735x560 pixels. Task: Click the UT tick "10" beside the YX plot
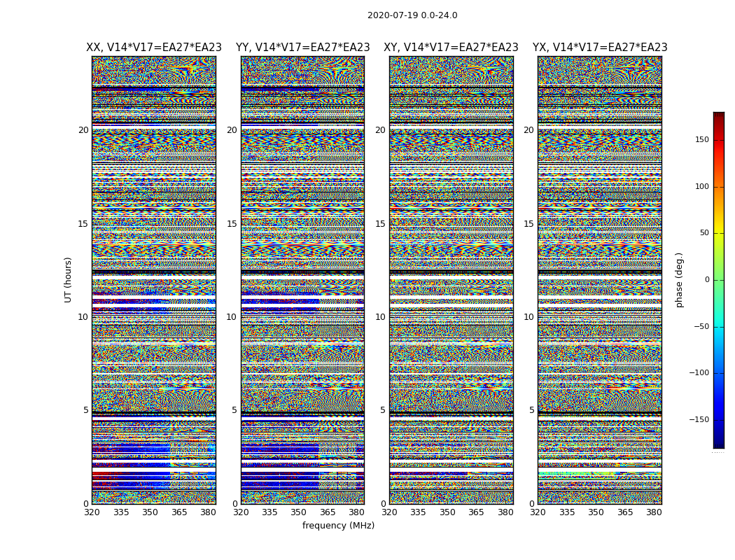click(x=528, y=317)
